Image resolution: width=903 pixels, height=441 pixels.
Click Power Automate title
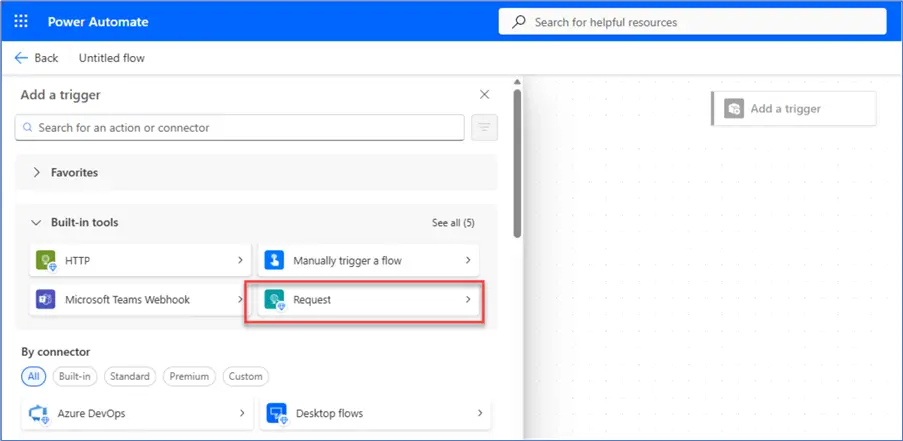coord(98,22)
